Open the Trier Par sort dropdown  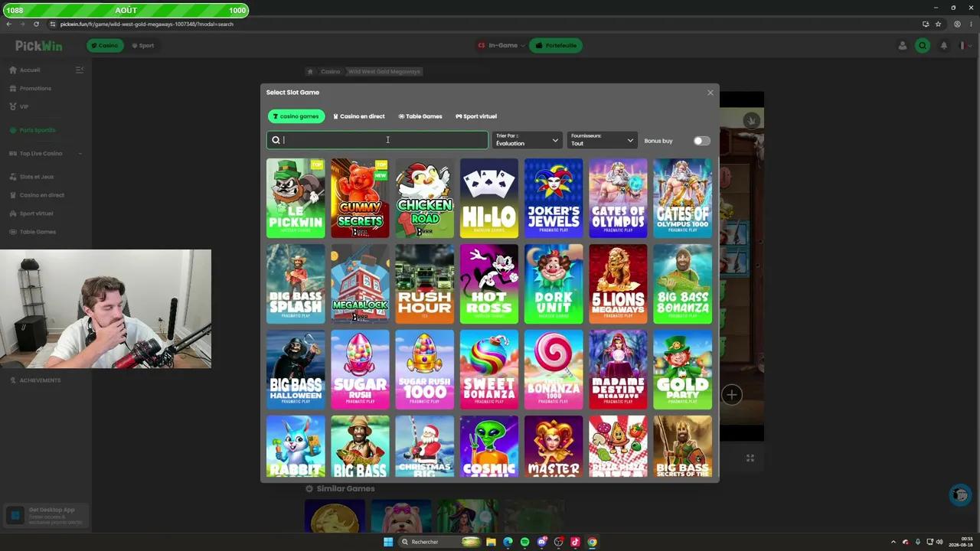coord(527,140)
